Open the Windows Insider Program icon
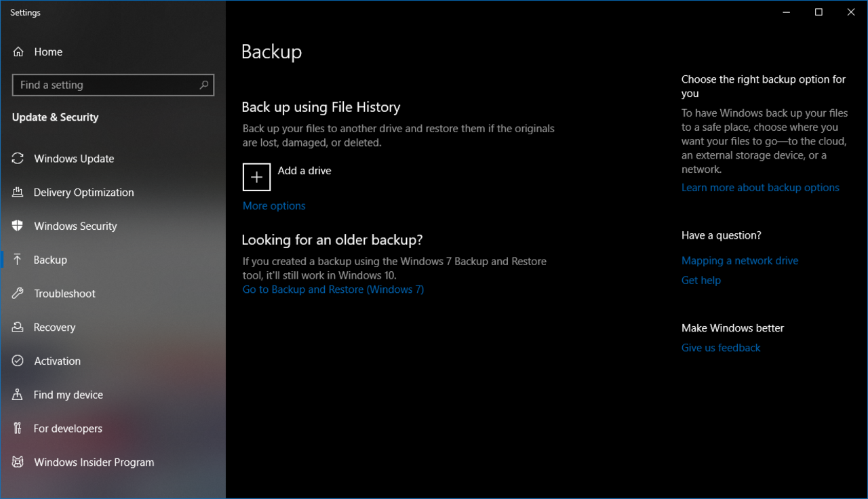This screenshot has width=868, height=499. point(18,462)
